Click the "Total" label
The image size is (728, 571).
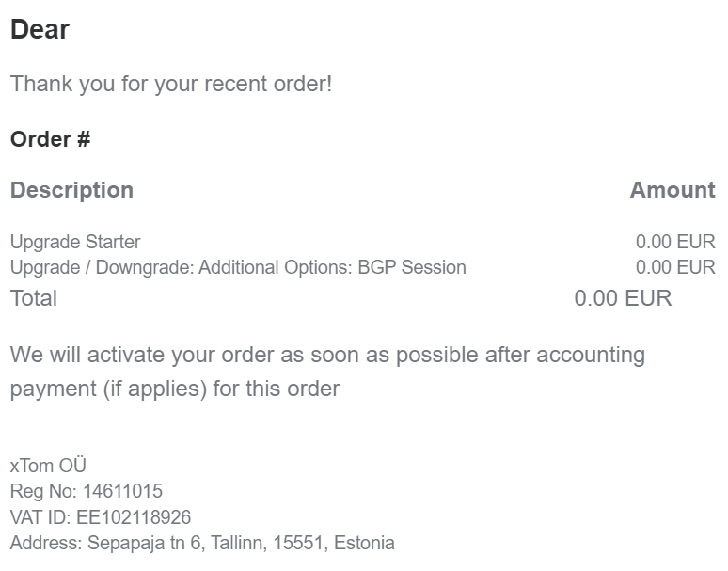(x=34, y=298)
